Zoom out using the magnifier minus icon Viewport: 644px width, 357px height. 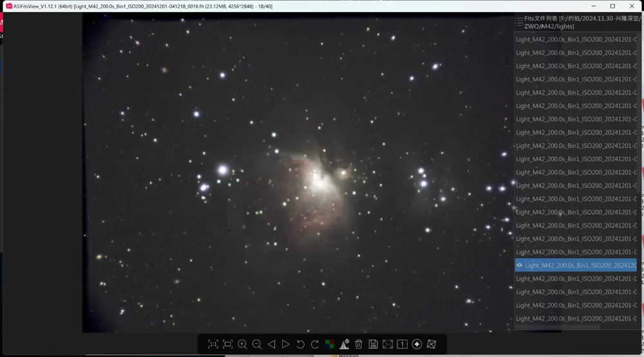pos(257,344)
